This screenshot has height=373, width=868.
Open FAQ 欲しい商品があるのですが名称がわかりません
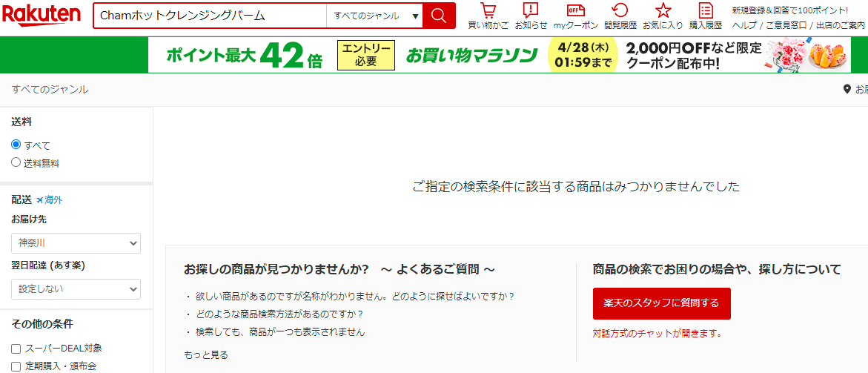pyautogui.click(x=355, y=296)
